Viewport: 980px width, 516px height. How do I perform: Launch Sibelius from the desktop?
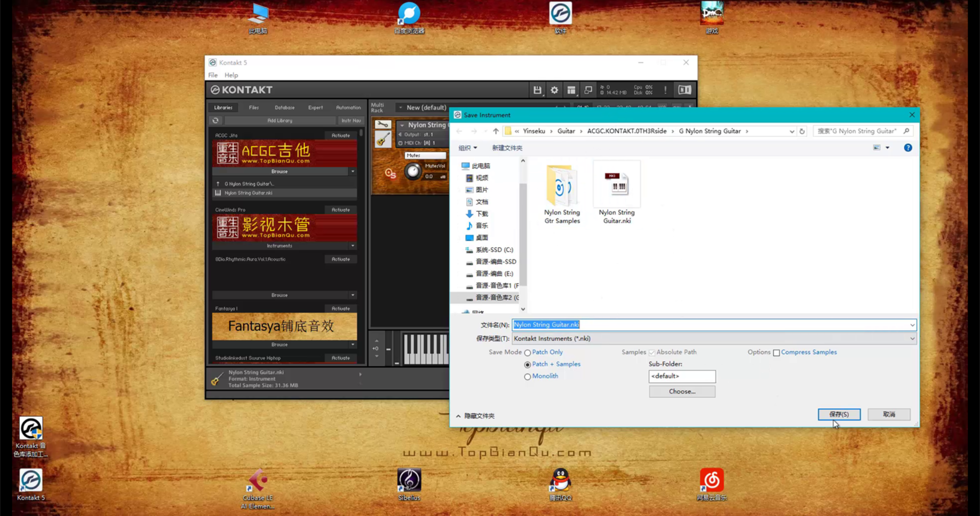click(409, 485)
